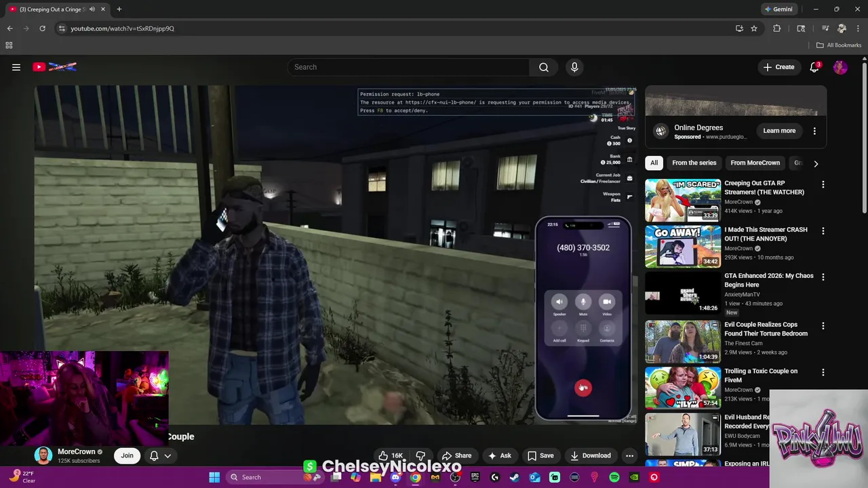Click Learn more on Online Degrees ad
This screenshot has width=868, height=488.
[779, 131]
